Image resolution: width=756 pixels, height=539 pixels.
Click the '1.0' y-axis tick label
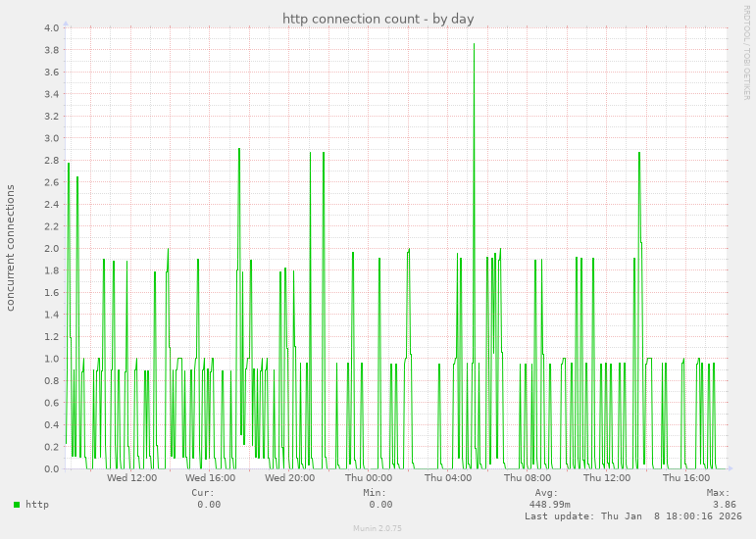coord(52,359)
